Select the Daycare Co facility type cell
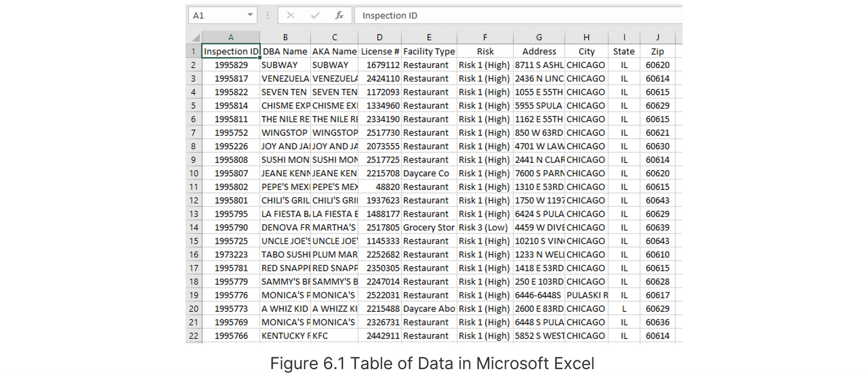868x383 pixels. point(429,173)
